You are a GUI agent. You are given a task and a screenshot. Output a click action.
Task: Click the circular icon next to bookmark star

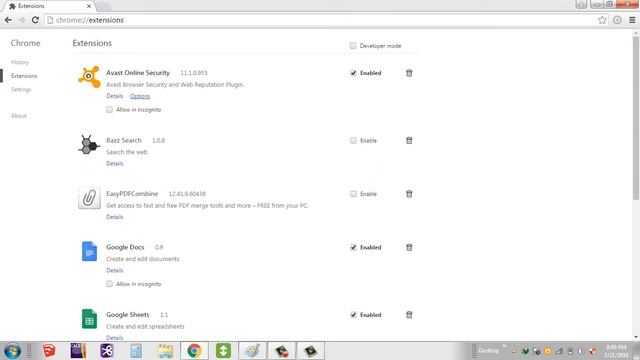coord(617,20)
